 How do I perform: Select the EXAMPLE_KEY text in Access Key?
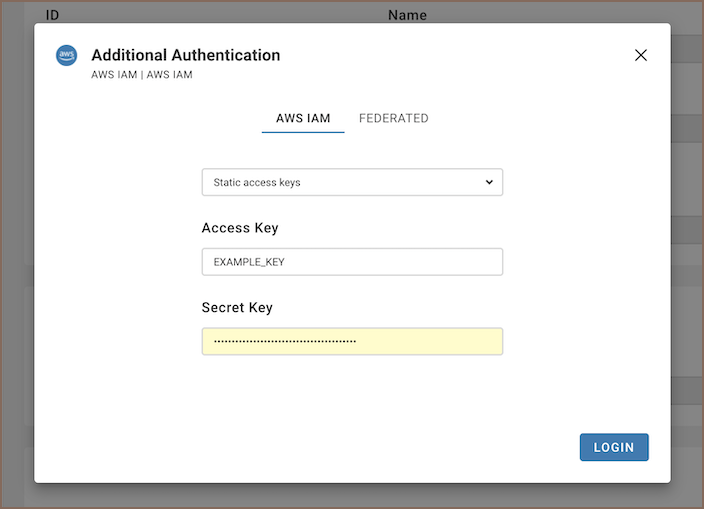(x=250, y=262)
